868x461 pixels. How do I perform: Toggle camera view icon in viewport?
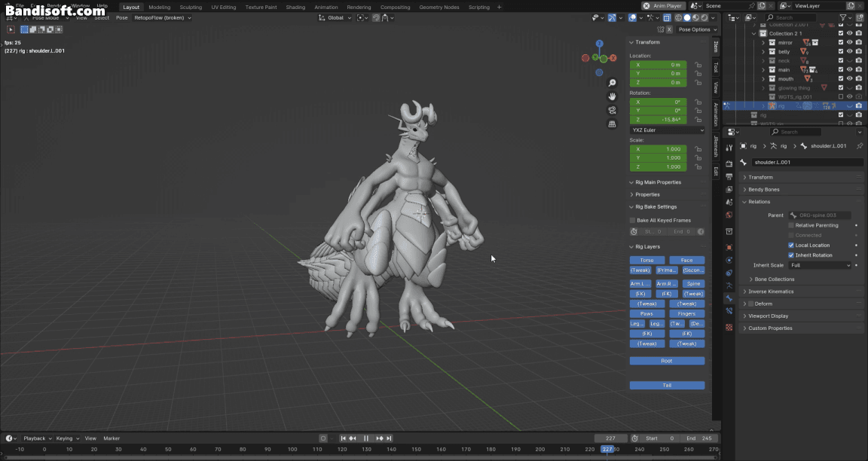(613, 110)
